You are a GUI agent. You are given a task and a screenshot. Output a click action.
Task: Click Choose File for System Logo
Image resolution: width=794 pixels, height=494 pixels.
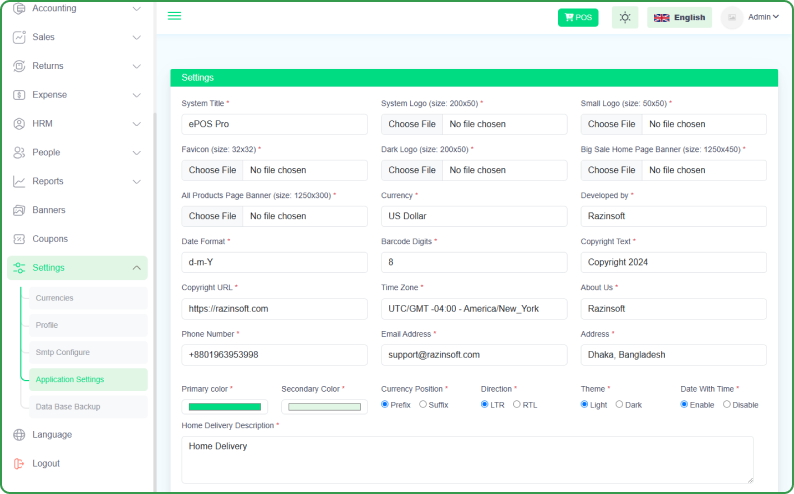pyautogui.click(x=412, y=124)
